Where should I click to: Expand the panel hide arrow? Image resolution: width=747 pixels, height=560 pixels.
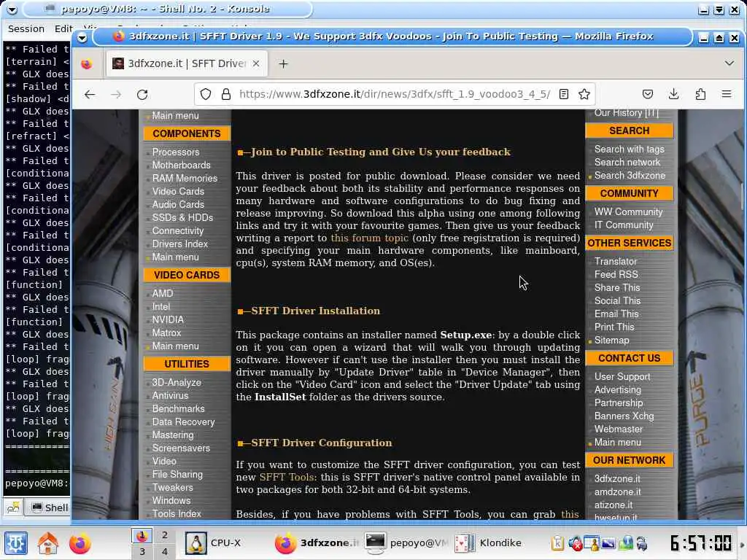tap(742, 545)
